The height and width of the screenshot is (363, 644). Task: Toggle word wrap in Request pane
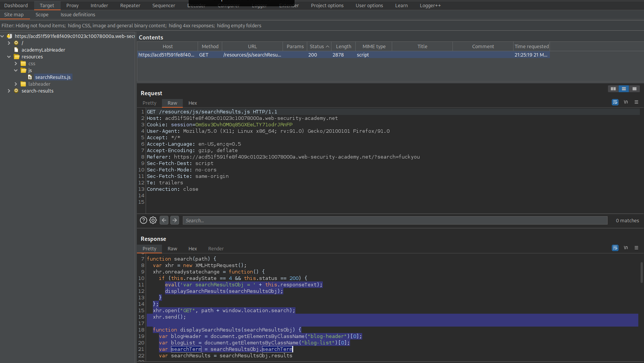point(615,102)
